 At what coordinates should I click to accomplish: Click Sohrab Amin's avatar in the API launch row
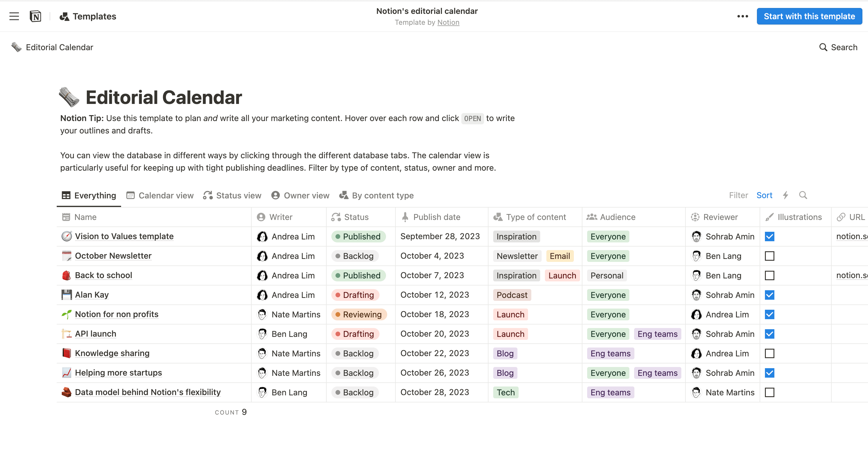coord(696,334)
